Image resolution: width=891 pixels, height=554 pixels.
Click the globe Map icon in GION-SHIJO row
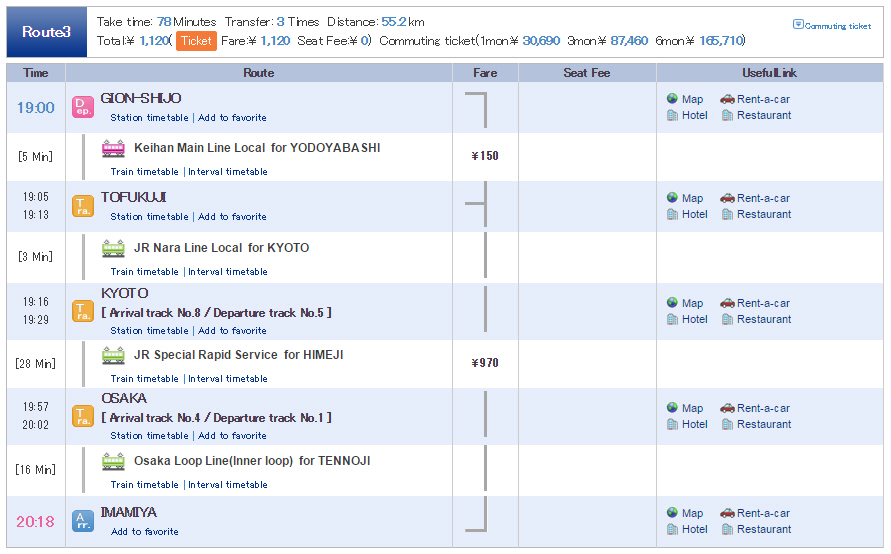672,98
